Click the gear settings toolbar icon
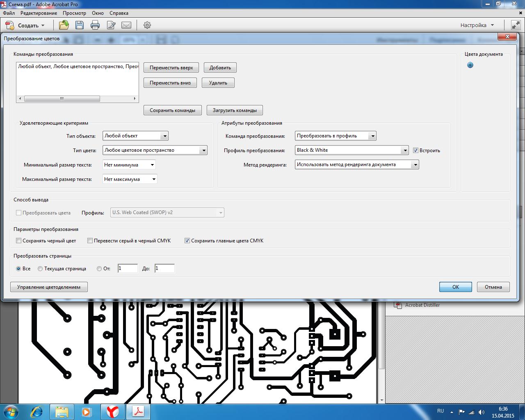This screenshot has width=525, height=420. [147, 25]
